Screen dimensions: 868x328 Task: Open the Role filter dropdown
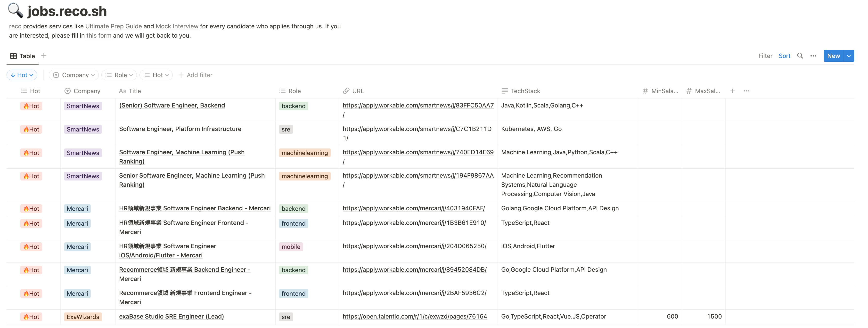coord(119,75)
